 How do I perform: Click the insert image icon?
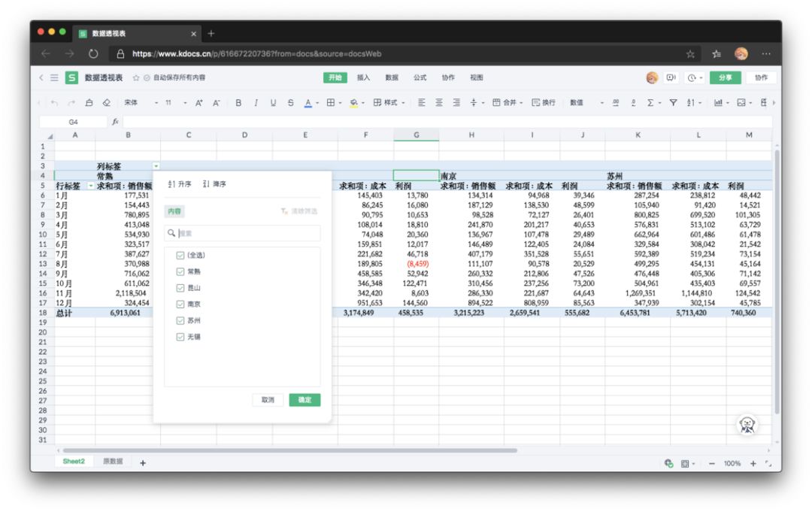pos(741,102)
